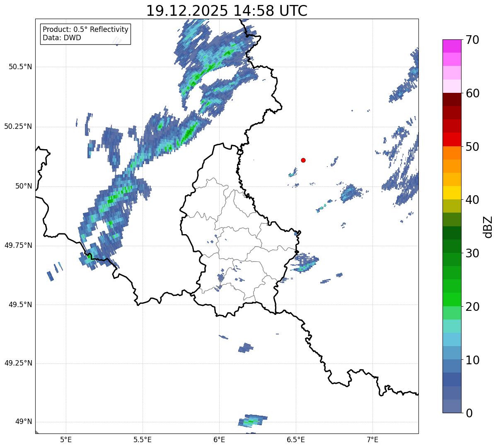This screenshot has height=448, width=498.
Task: Click the colorbar tick label "50"
Action: [473, 147]
